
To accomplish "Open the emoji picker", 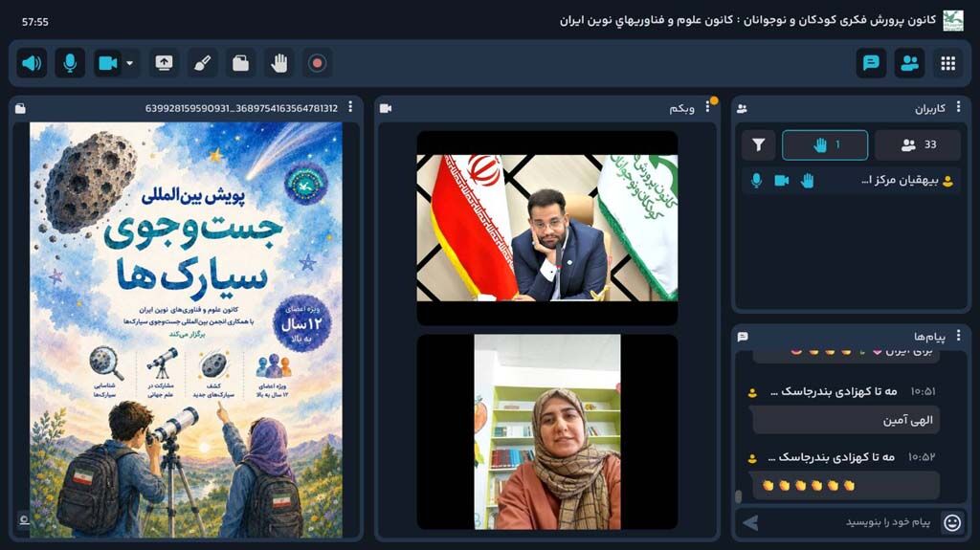I will (952, 522).
